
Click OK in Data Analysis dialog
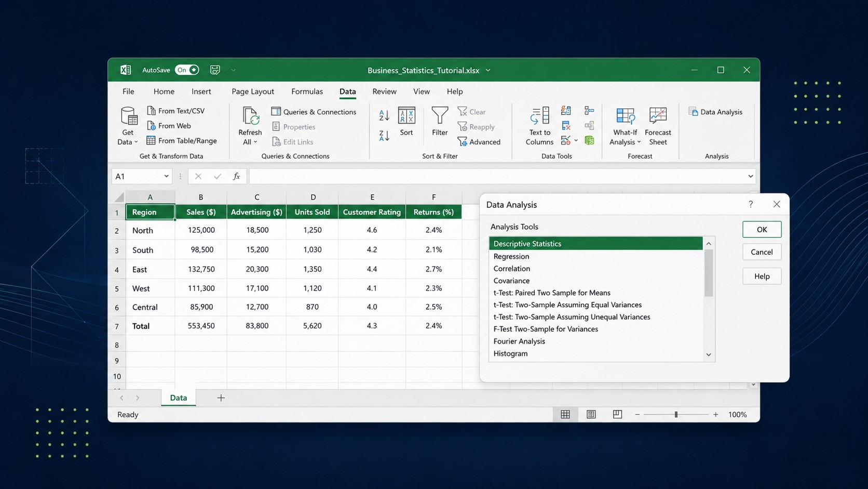[x=762, y=230]
